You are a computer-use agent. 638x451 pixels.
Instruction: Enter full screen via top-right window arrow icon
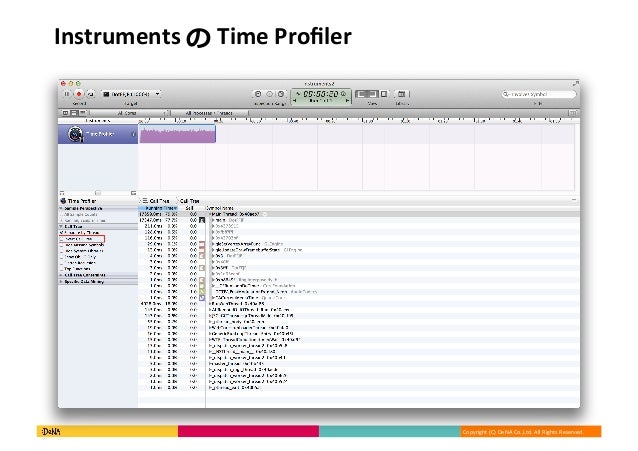(x=575, y=83)
